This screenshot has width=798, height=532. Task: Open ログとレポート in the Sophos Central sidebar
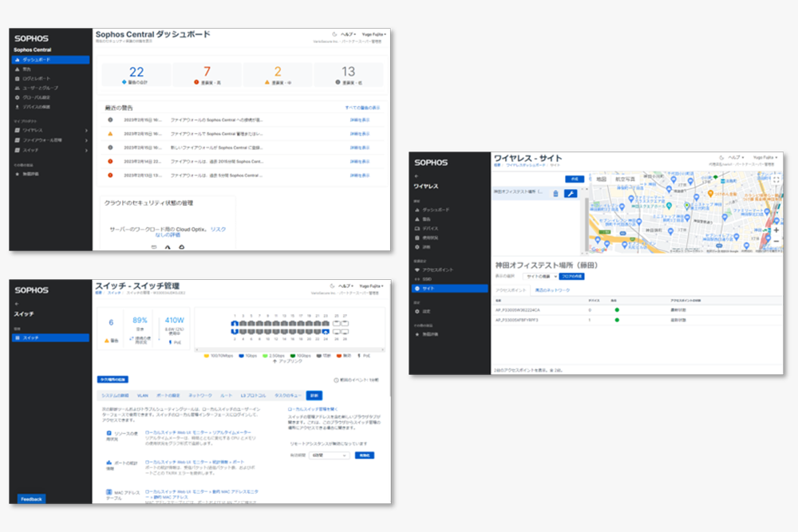tap(36, 78)
